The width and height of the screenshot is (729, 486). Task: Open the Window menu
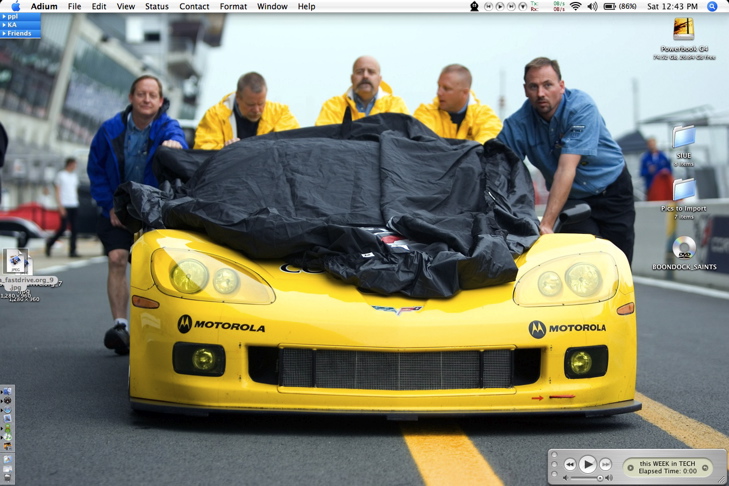[272, 7]
